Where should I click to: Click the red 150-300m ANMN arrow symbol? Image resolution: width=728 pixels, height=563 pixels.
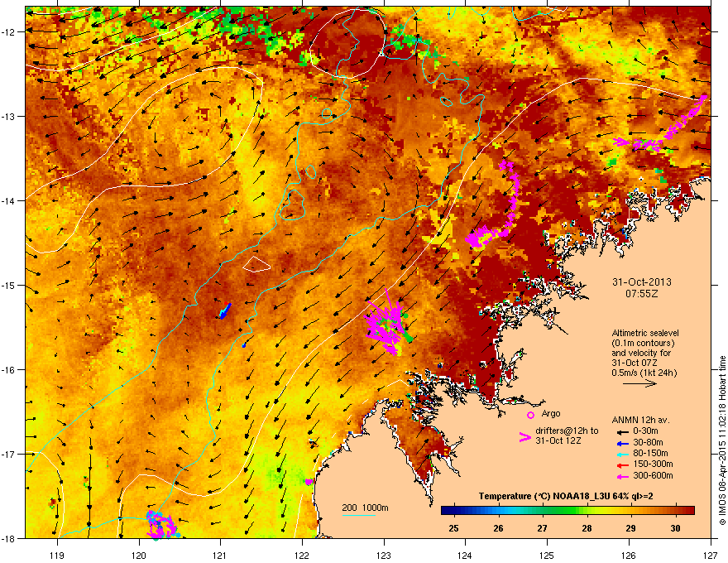[621, 464]
